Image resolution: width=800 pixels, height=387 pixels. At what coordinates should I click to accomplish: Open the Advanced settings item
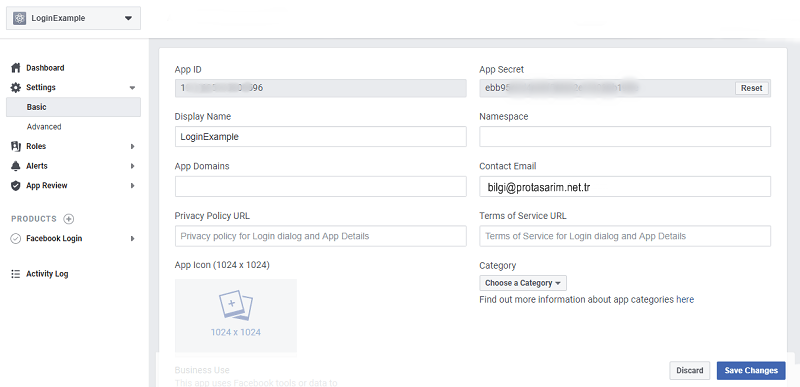[44, 127]
